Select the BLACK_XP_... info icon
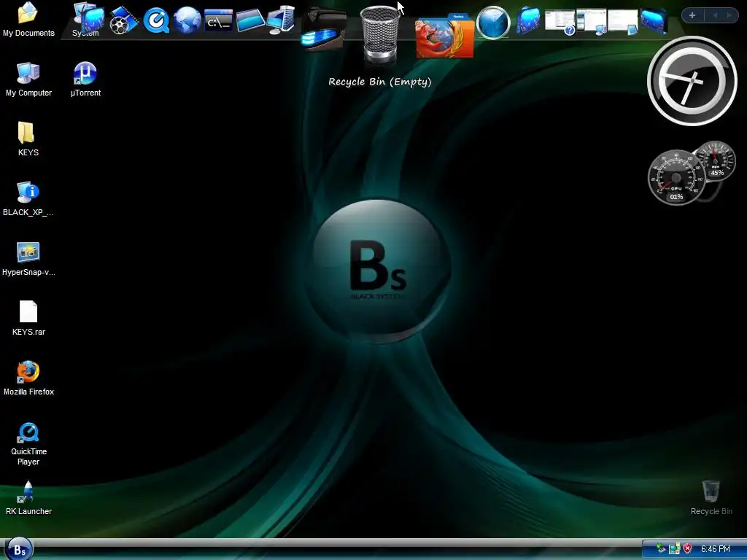 [x=28, y=198]
